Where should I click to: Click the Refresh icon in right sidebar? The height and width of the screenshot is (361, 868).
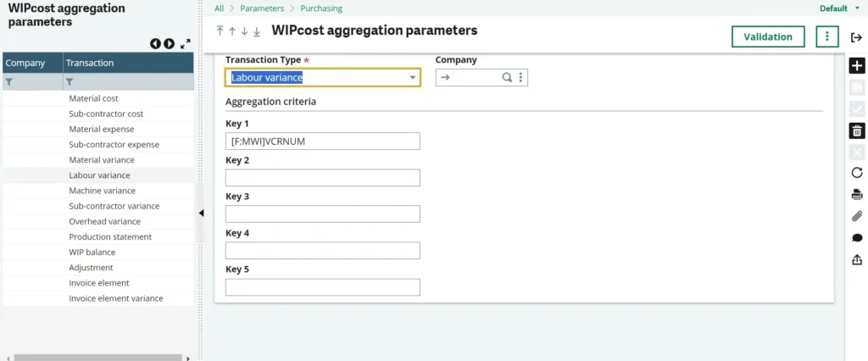tap(857, 173)
